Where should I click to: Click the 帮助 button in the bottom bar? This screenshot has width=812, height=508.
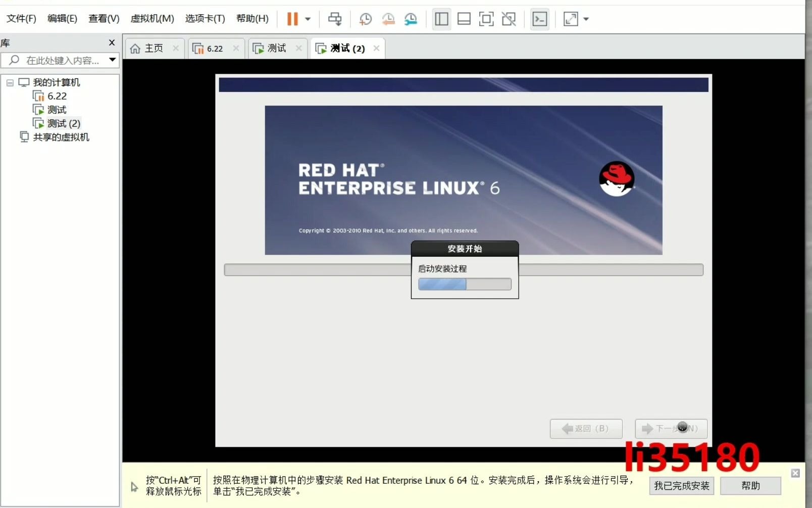(751, 486)
